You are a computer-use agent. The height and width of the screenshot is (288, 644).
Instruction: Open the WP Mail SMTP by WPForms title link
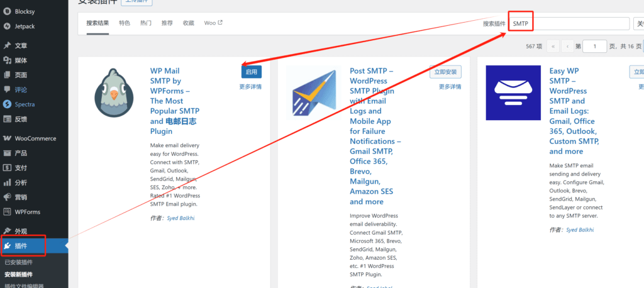(175, 101)
